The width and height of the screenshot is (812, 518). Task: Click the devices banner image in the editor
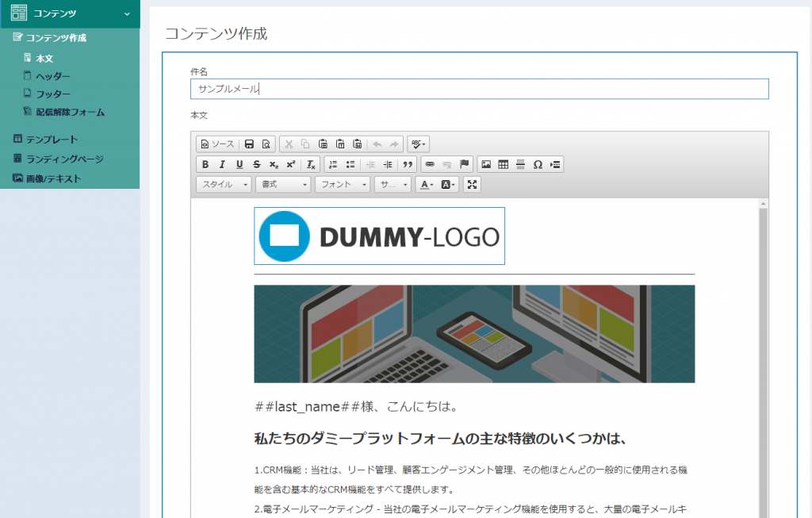coord(474,334)
